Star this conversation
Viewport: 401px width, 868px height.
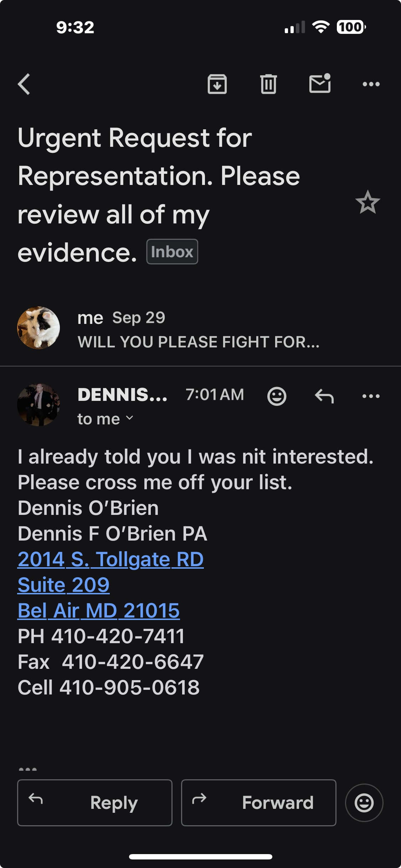(x=367, y=202)
